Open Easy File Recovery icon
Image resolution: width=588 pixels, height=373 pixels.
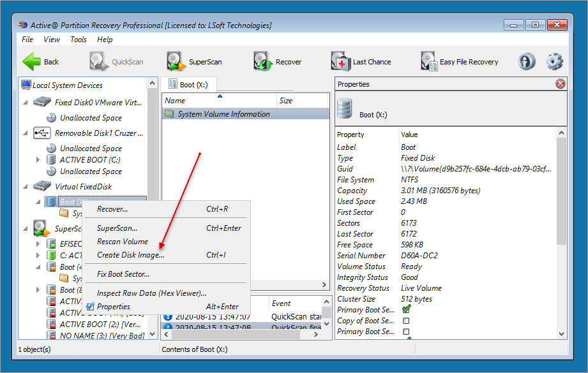click(x=429, y=61)
